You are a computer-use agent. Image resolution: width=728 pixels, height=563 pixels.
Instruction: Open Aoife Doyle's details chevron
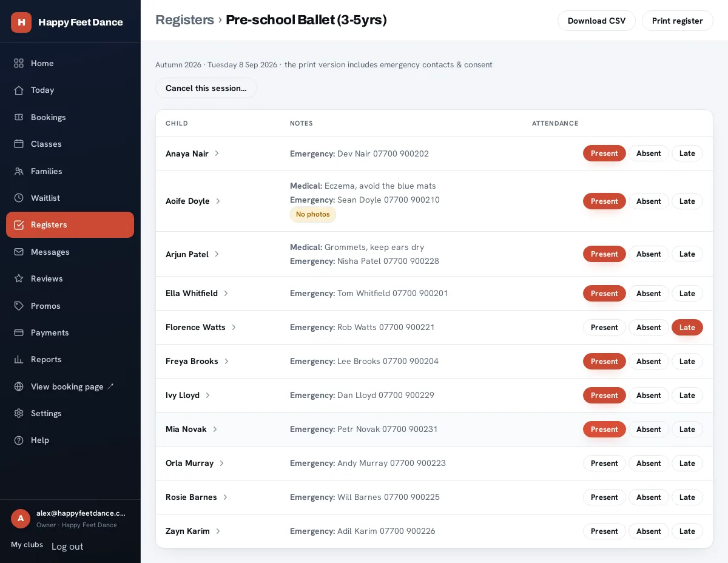click(218, 201)
